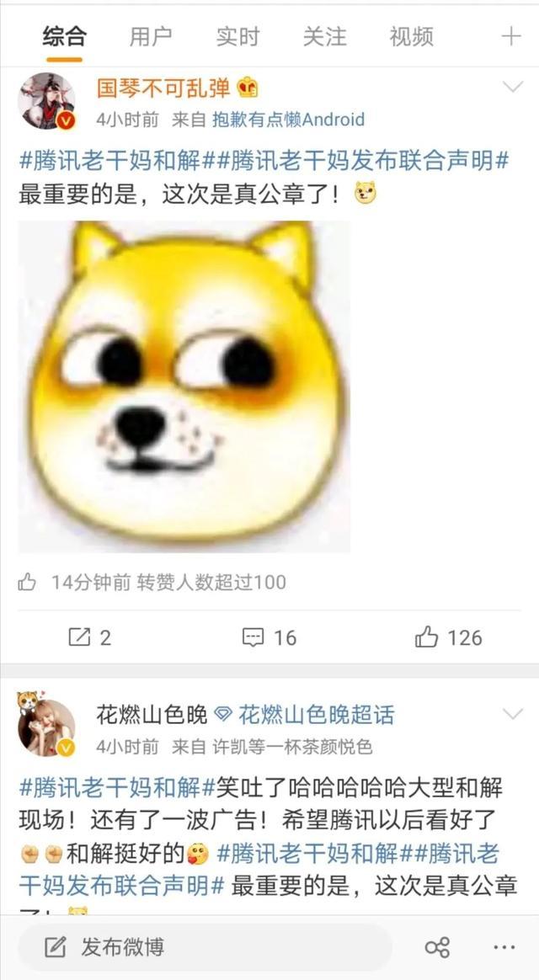Open the 关注 tab
The height and width of the screenshot is (980, 539).
(x=324, y=36)
